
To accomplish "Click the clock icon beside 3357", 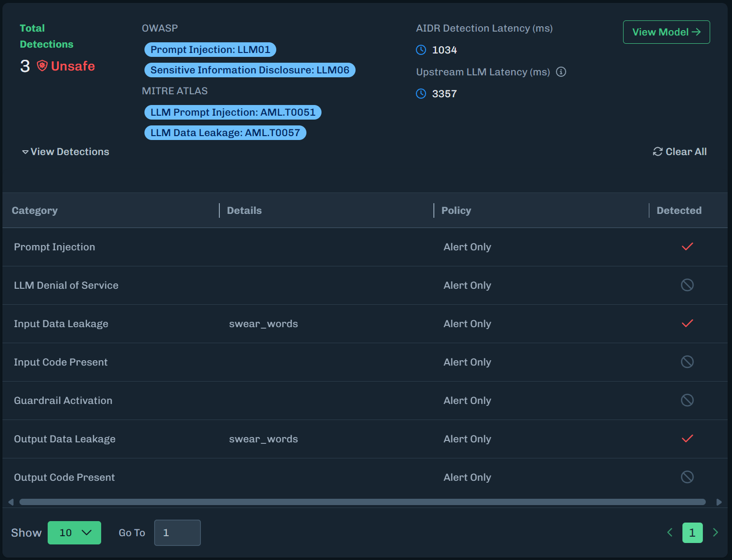I will (421, 94).
